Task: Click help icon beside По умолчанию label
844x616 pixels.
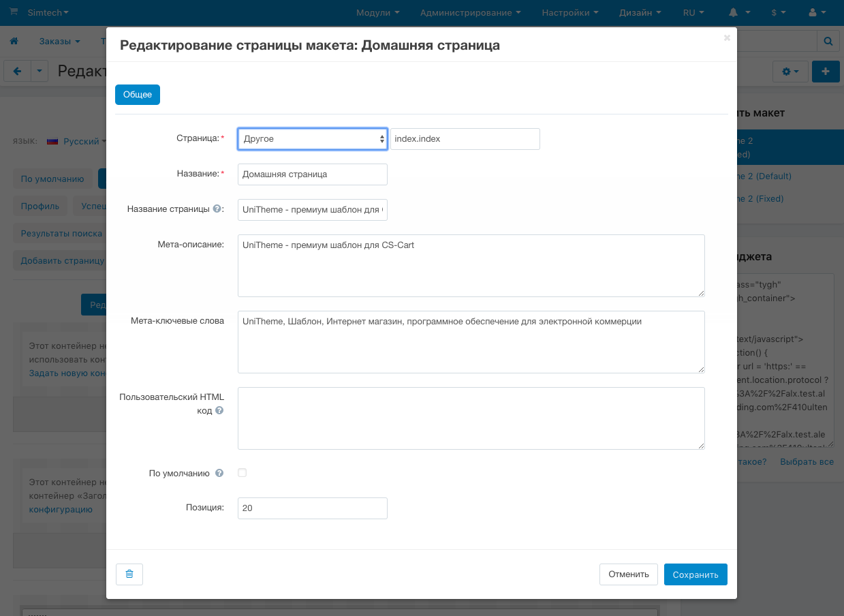Action: point(219,473)
